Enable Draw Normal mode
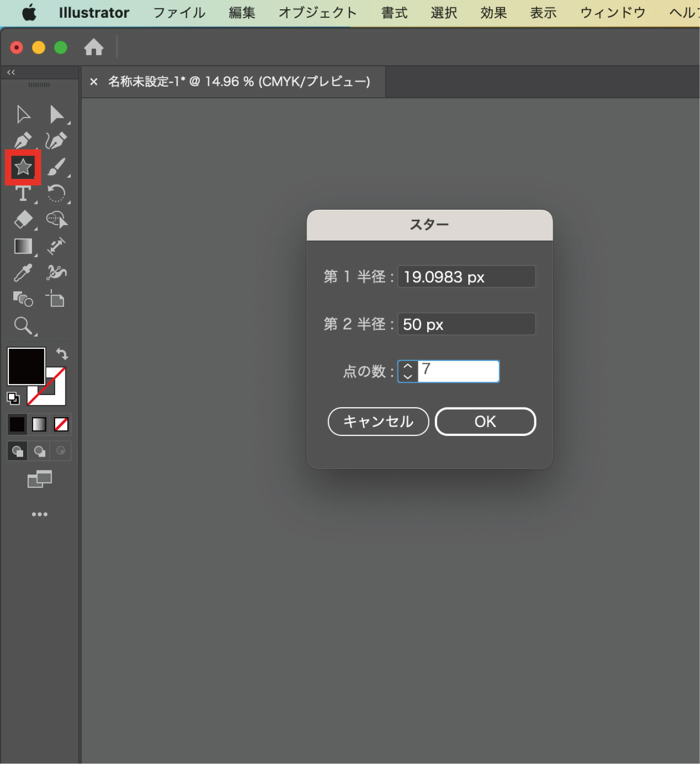 click(18, 451)
